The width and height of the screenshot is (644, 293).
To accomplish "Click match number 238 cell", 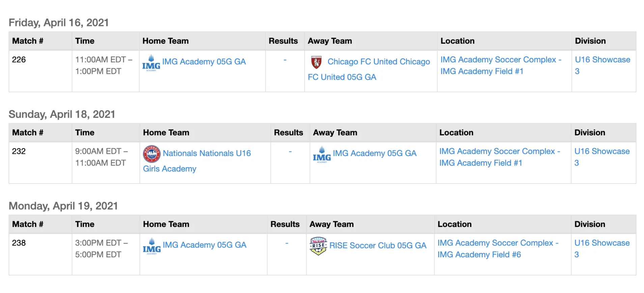I will (x=19, y=243).
